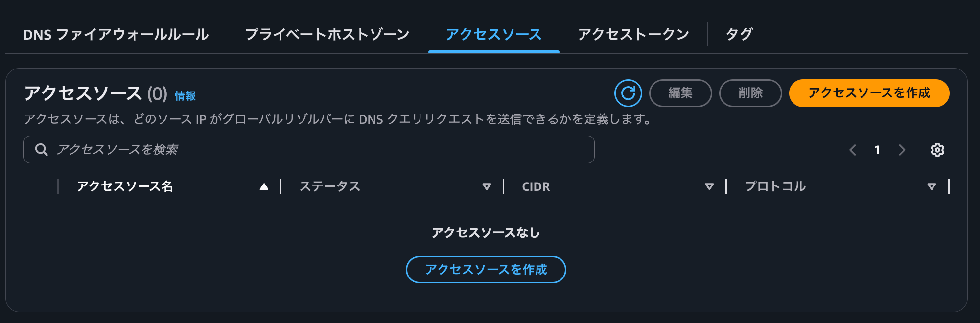This screenshot has height=323, width=980.
Task: Open the ステータス column filter triangle
Action: (x=487, y=186)
